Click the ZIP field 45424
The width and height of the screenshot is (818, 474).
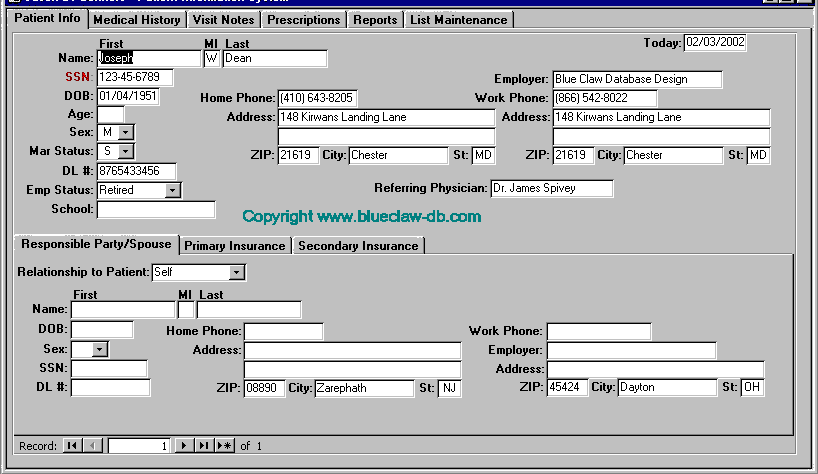pos(568,387)
